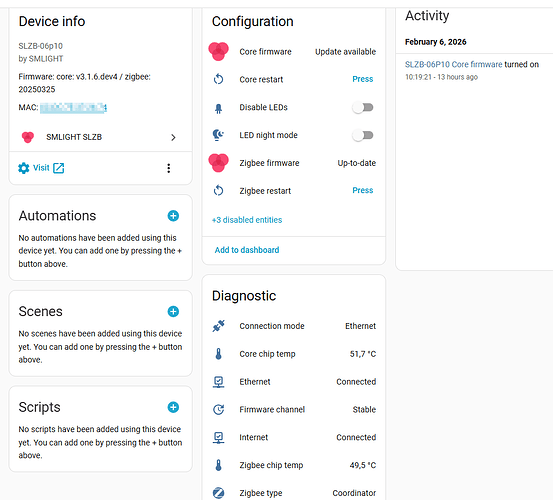This screenshot has width=553, height=500.
Task: Click the Core restart circular arrow icon
Action: 218,79
